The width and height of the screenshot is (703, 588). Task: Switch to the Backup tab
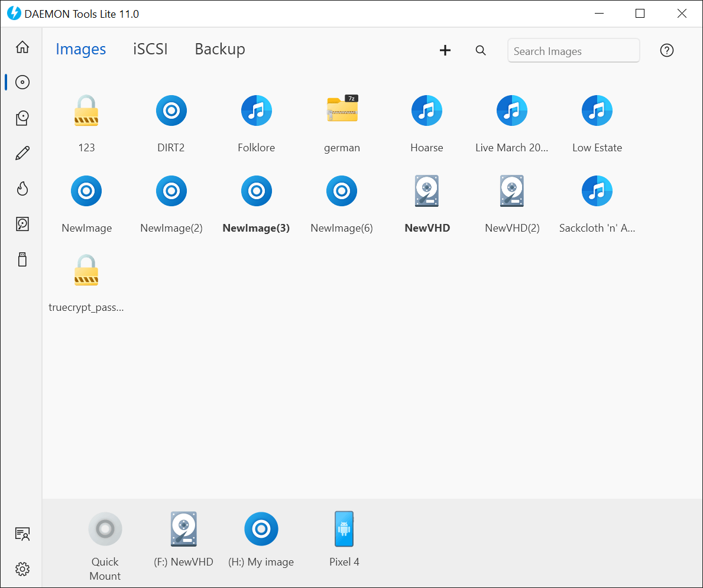(219, 50)
